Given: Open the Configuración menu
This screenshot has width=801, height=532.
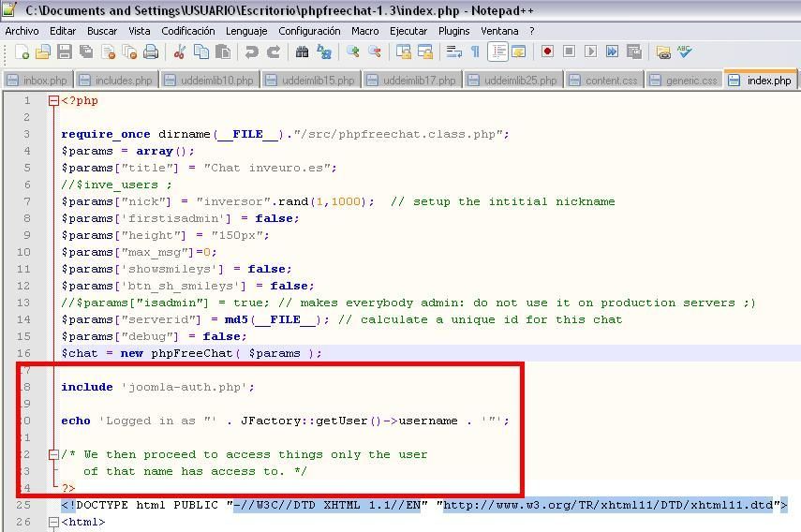Looking at the screenshot, I should 309,31.
